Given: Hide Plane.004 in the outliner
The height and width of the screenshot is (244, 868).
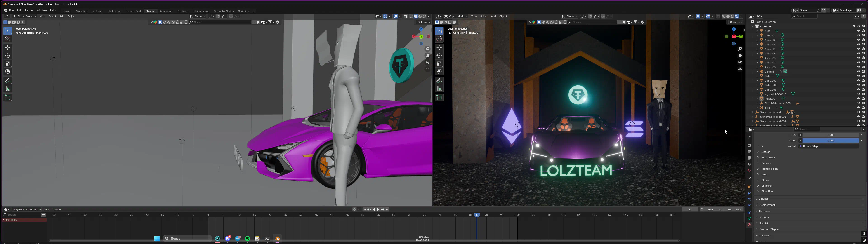Looking at the screenshot, I should [859, 99].
